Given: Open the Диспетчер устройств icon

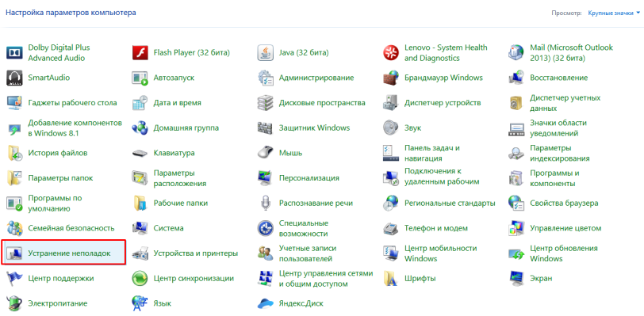Looking at the screenshot, I should (x=391, y=103).
